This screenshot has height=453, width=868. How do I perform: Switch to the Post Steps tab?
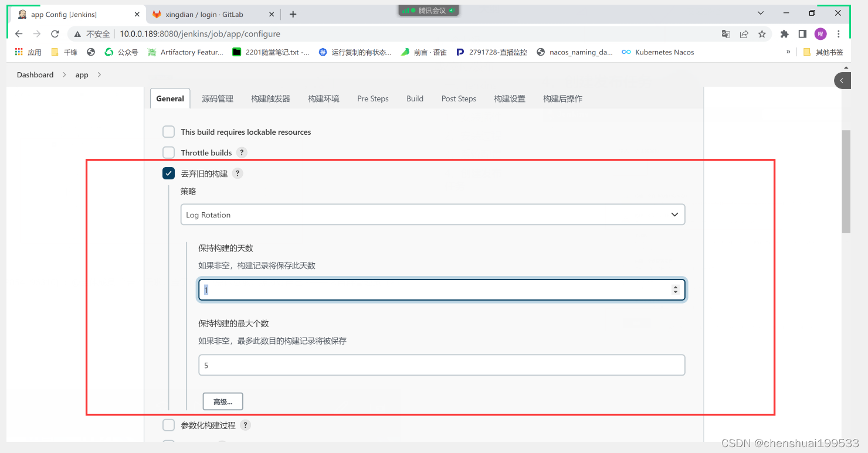(459, 98)
